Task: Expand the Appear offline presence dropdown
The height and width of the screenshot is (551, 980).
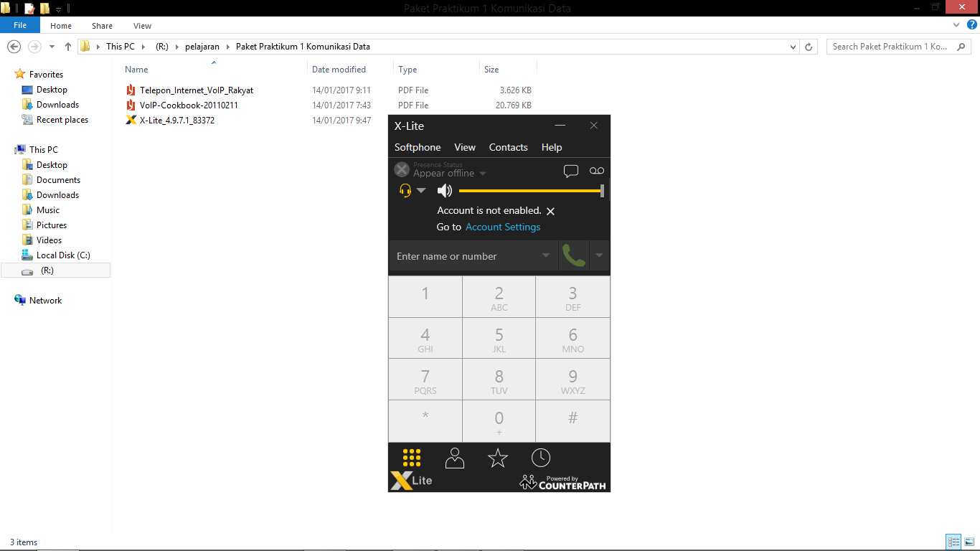Action: [482, 173]
